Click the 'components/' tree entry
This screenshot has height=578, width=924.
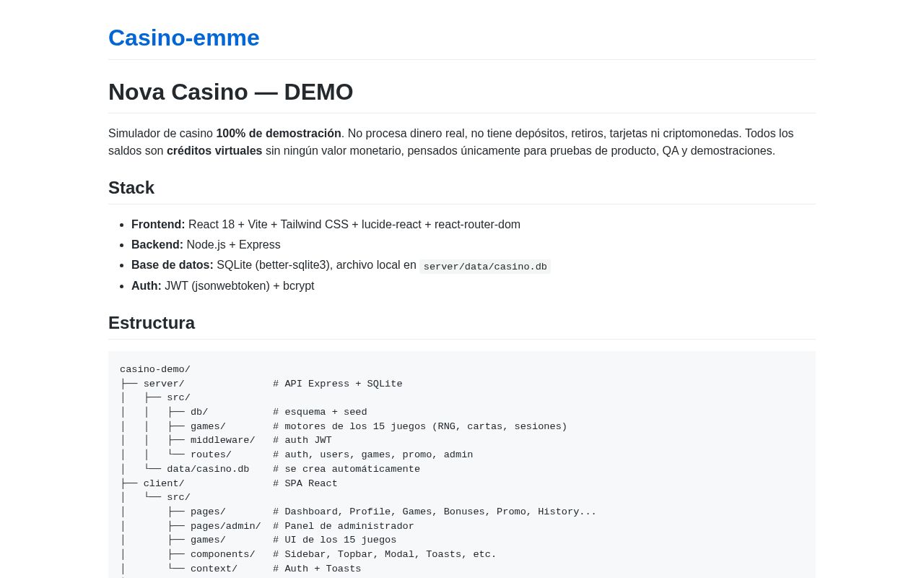(223, 554)
